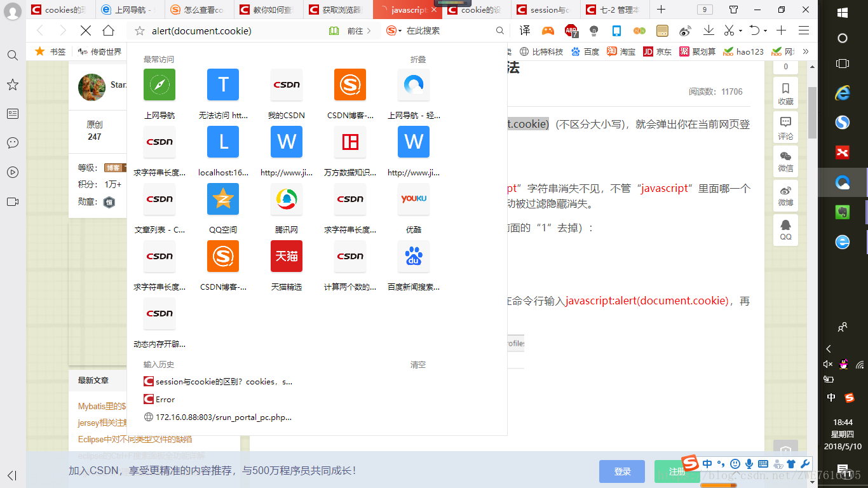Click the sidebar search icon

(x=13, y=56)
